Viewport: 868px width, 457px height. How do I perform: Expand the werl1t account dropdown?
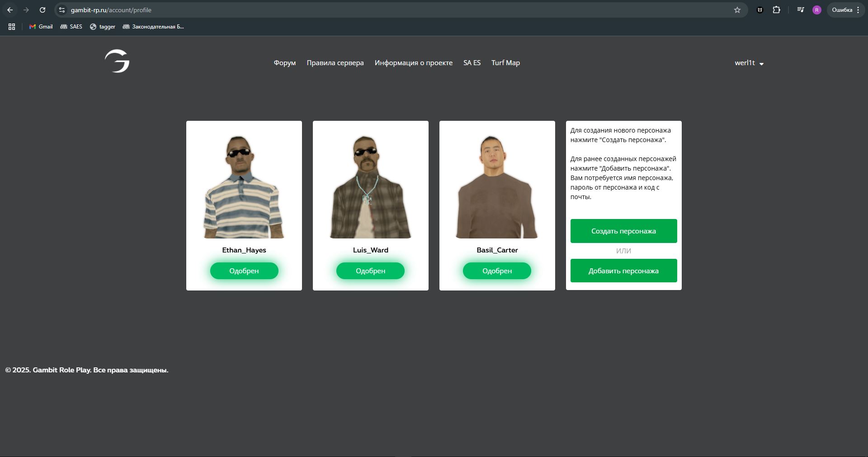(749, 63)
